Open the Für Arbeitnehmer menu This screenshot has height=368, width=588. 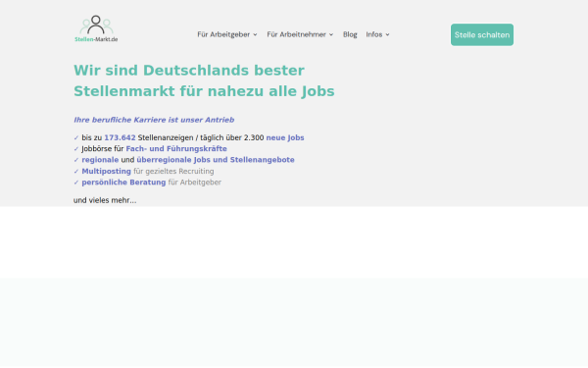click(296, 34)
